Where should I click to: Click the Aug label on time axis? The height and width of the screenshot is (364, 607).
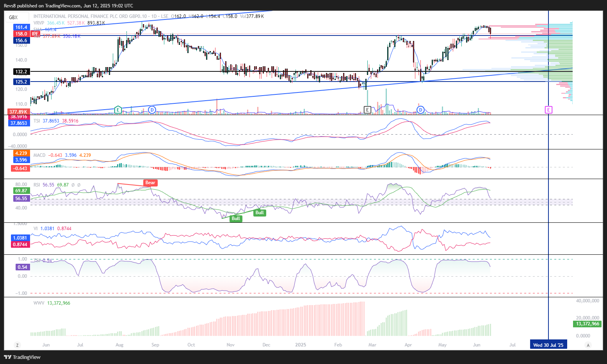[x=119, y=345]
